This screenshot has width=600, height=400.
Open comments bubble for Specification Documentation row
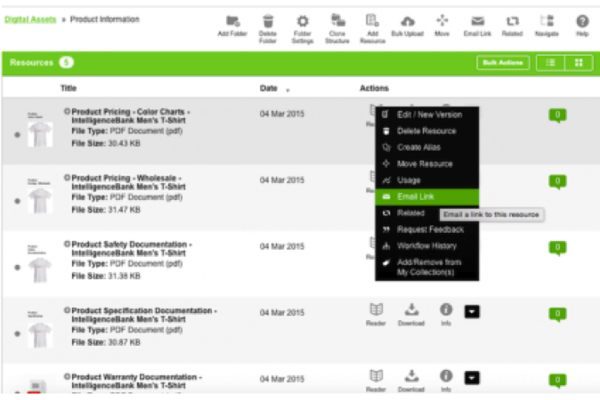point(558,314)
